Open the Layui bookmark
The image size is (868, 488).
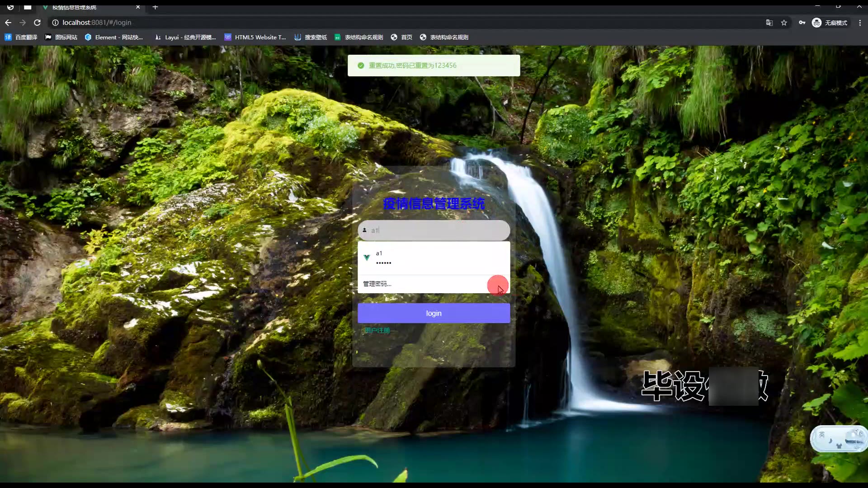(185, 38)
